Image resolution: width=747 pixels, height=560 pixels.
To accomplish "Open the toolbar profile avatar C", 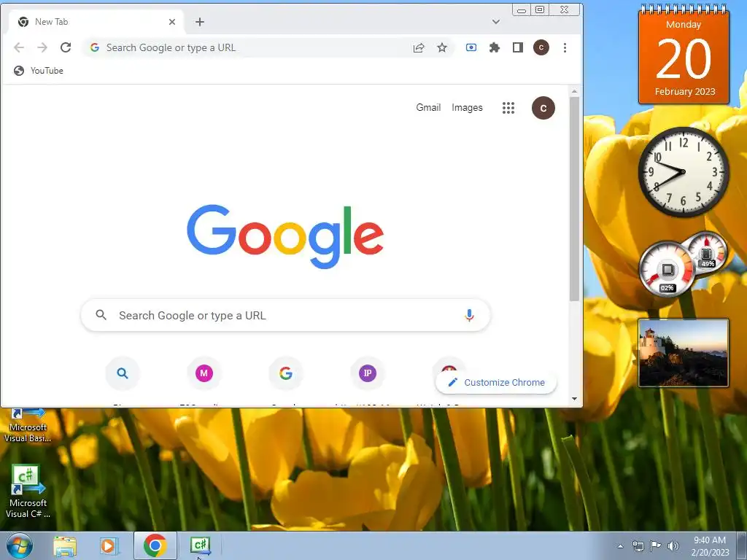I will coord(541,47).
